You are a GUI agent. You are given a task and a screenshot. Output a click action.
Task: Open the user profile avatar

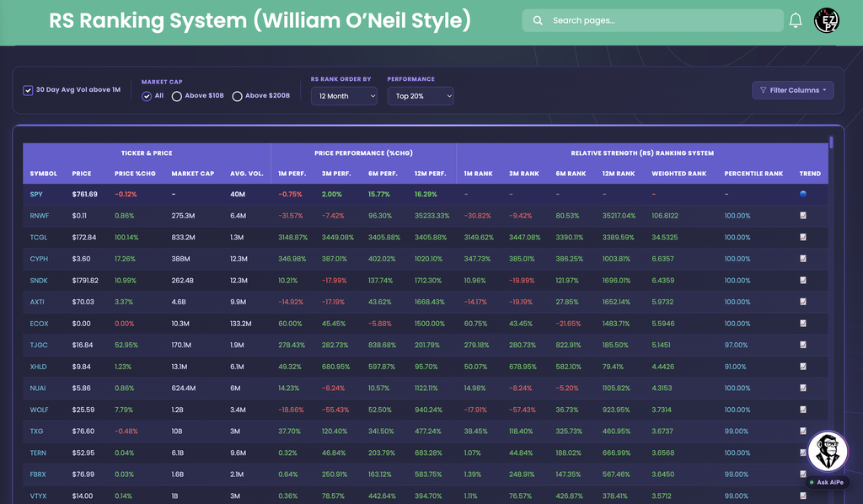826,20
